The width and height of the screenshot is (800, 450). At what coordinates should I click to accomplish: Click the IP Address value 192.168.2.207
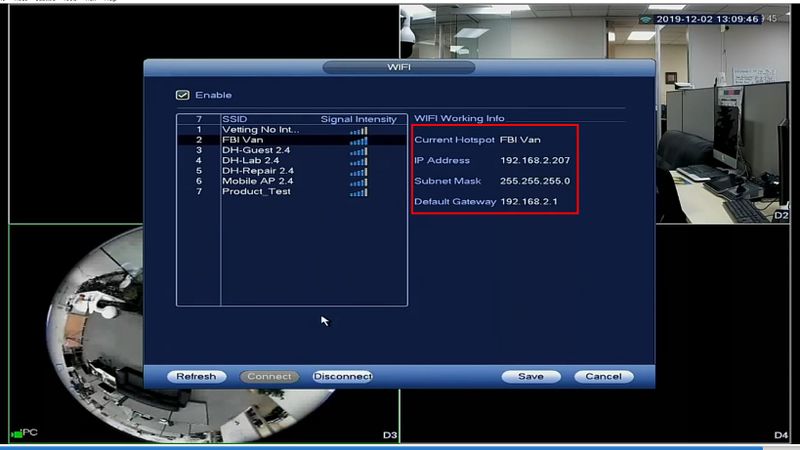[535, 160]
